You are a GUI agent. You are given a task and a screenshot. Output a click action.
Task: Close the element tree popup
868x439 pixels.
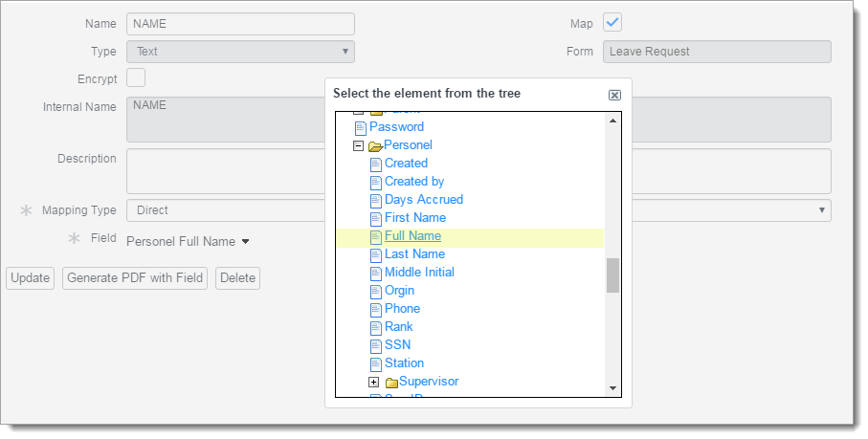coord(614,95)
